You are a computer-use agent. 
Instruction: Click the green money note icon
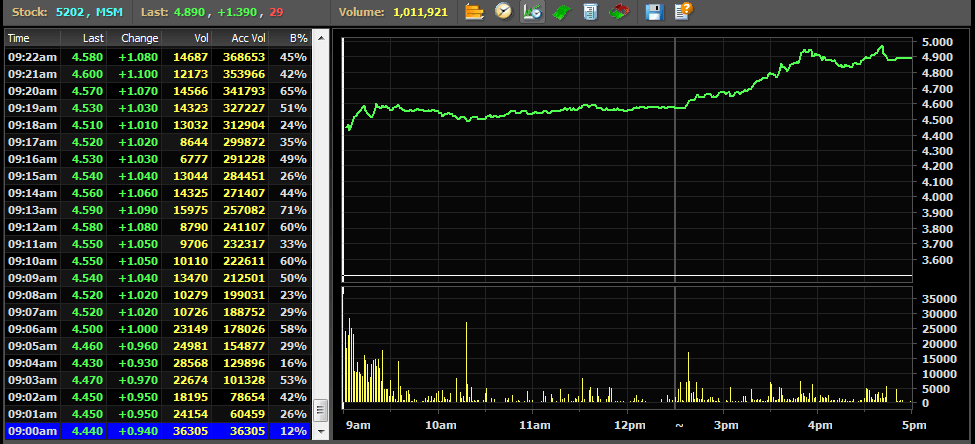[x=561, y=11]
